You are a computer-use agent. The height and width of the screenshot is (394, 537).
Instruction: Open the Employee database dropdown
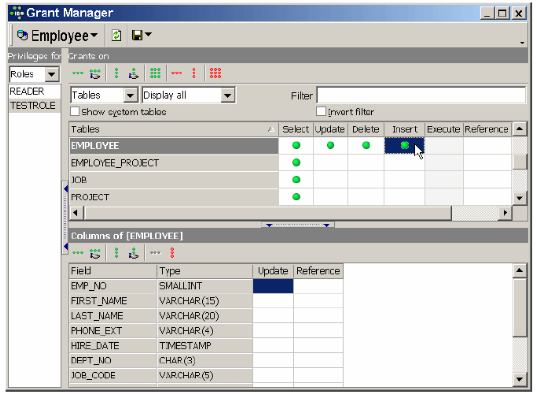click(94, 35)
